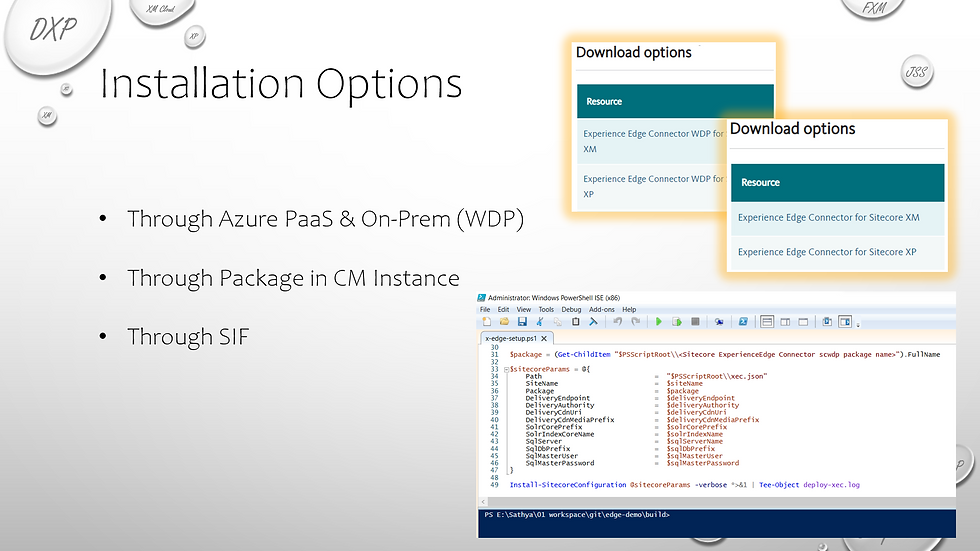Click the Save floppy disk icon
Viewport: 980px width, 551px height.
coord(522,322)
